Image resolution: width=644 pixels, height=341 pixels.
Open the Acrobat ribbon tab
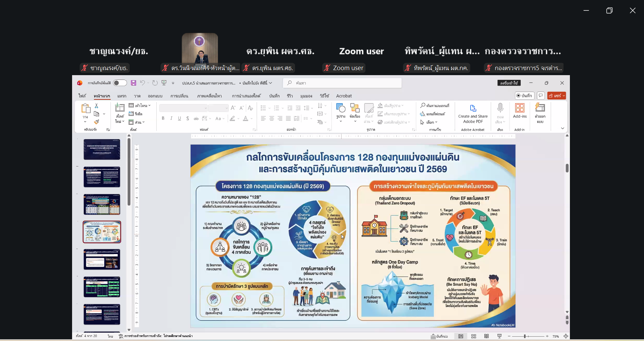pyautogui.click(x=344, y=96)
